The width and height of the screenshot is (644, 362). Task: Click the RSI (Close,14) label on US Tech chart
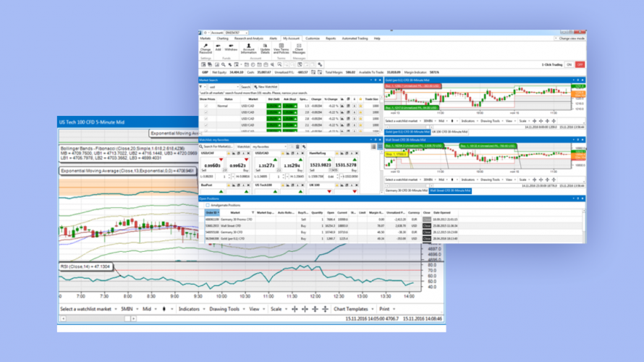click(x=85, y=266)
